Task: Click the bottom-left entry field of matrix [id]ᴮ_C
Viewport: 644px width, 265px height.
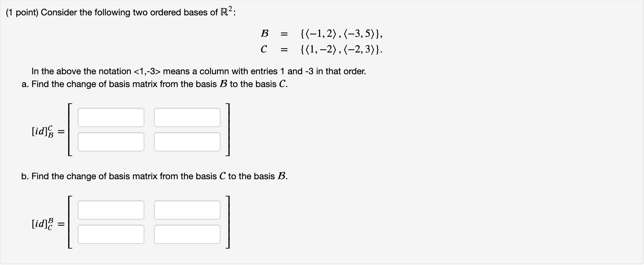Action: (x=111, y=234)
